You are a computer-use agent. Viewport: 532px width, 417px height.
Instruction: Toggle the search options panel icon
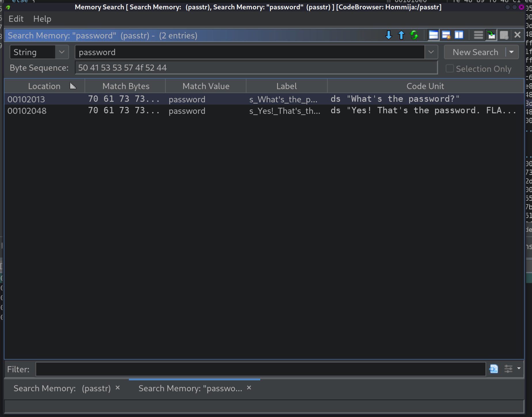pos(433,35)
